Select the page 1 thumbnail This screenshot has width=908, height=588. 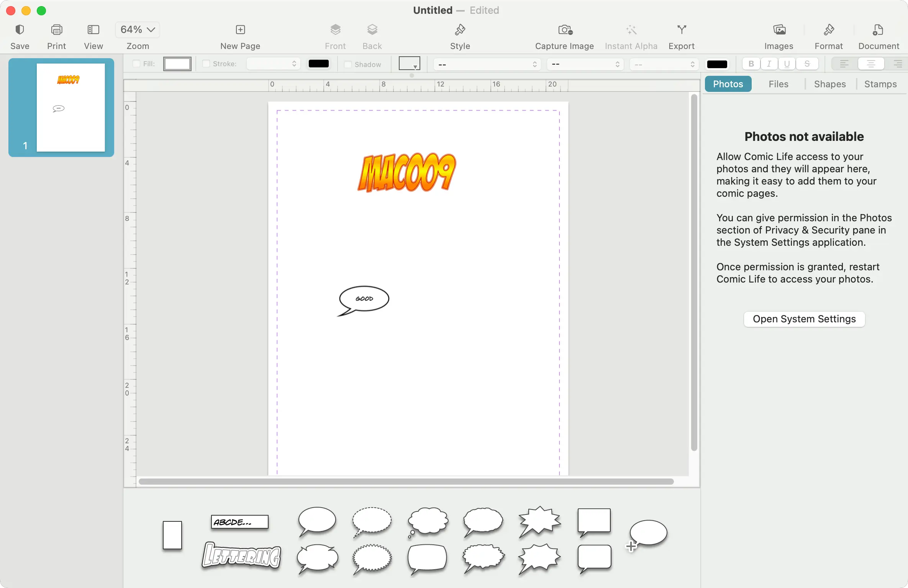[70, 108]
